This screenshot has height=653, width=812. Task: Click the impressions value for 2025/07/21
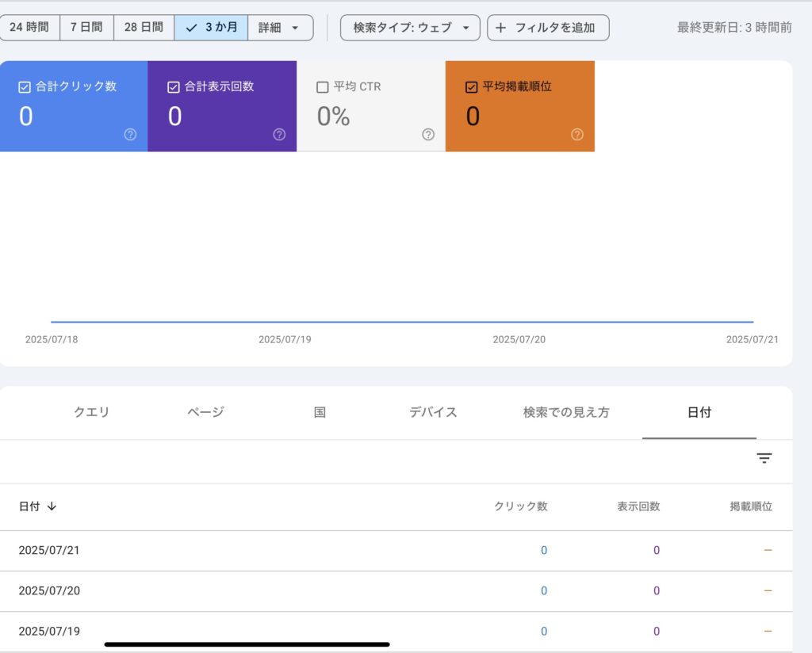657,550
